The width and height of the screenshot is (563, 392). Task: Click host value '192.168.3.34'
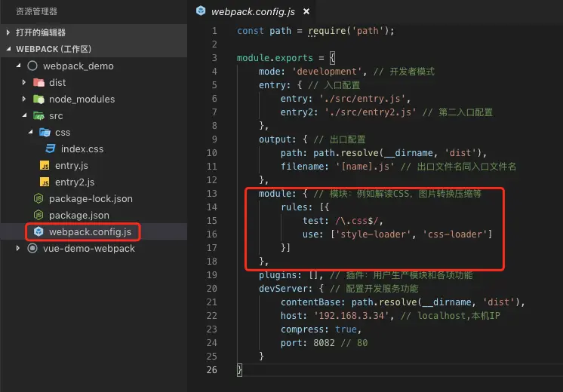[x=351, y=316]
